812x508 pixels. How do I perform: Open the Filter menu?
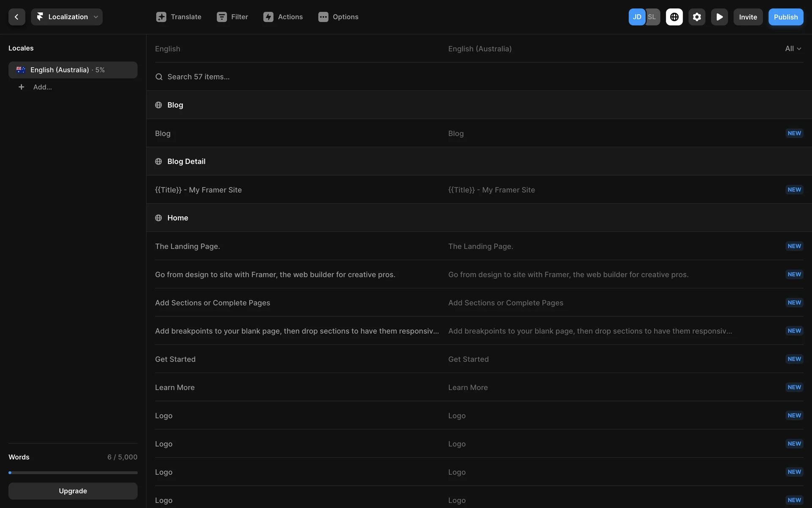click(x=232, y=17)
